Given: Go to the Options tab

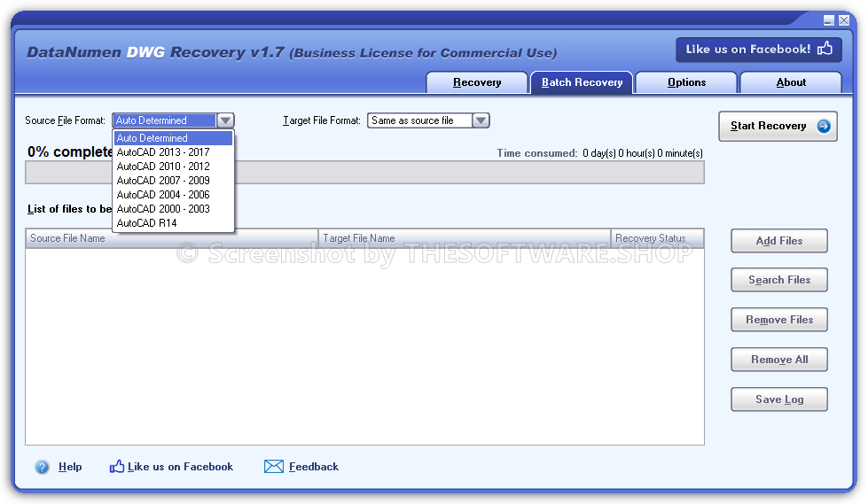Looking at the screenshot, I should (686, 82).
